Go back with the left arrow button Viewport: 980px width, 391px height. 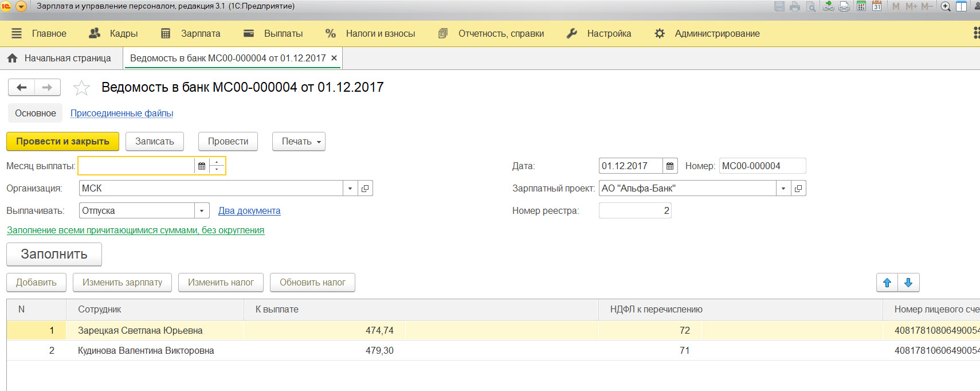22,88
